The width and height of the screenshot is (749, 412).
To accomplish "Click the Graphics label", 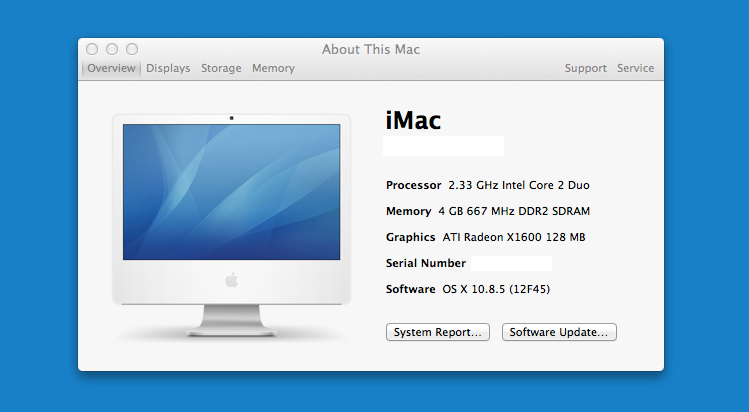I will 410,237.
